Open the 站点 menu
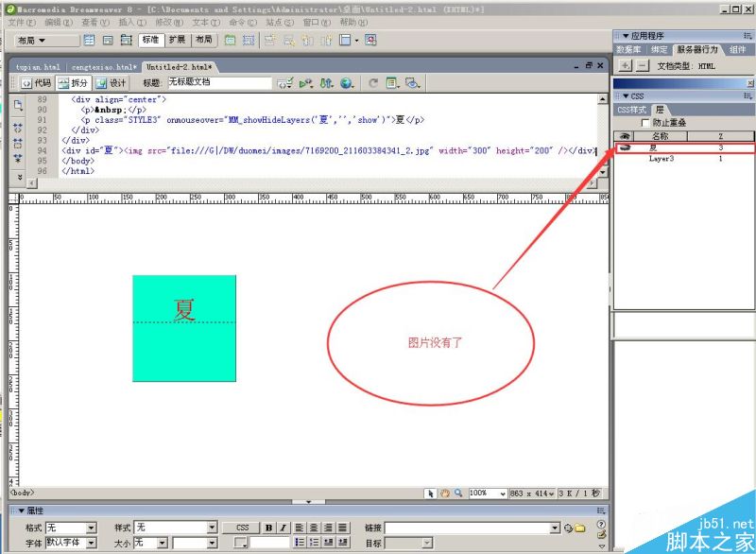Image resolution: width=756 pixels, height=554 pixels. point(280,23)
